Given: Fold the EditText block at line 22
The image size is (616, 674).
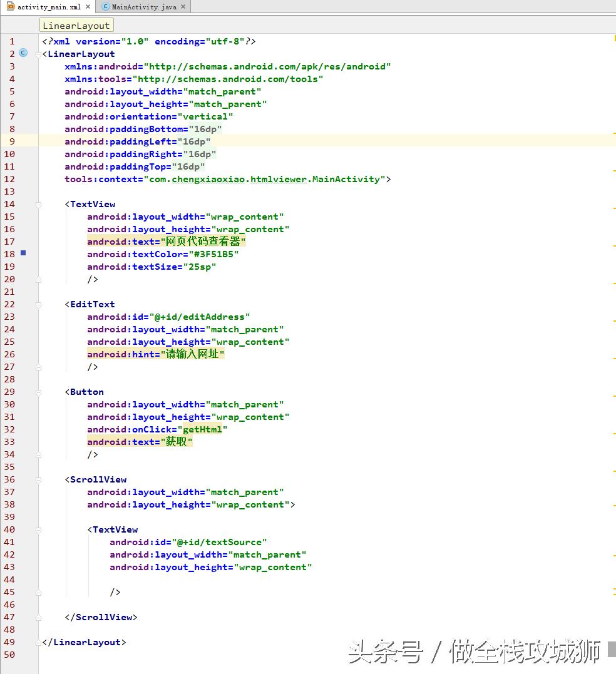Looking at the screenshot, I should click(39, 305).
